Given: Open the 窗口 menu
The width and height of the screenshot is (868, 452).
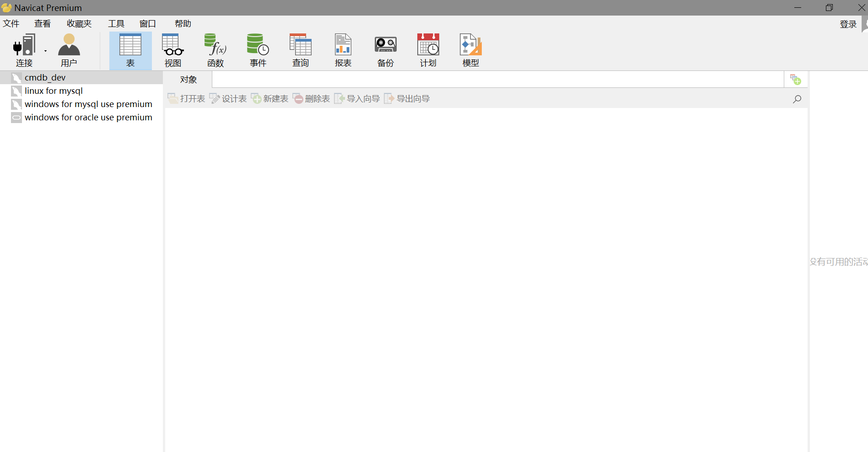Looking at the screenshot, I should pos(148,24).
